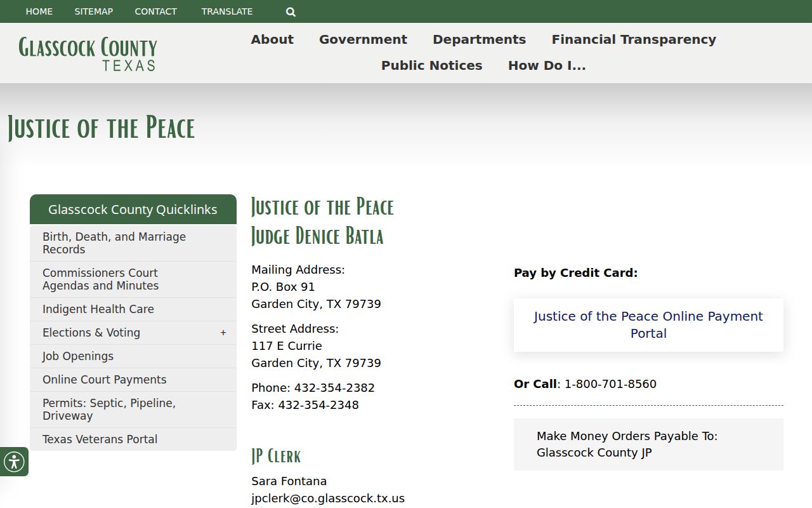Go to the HOME link
The image size is (812, 508).
click(x=39, y=11)
